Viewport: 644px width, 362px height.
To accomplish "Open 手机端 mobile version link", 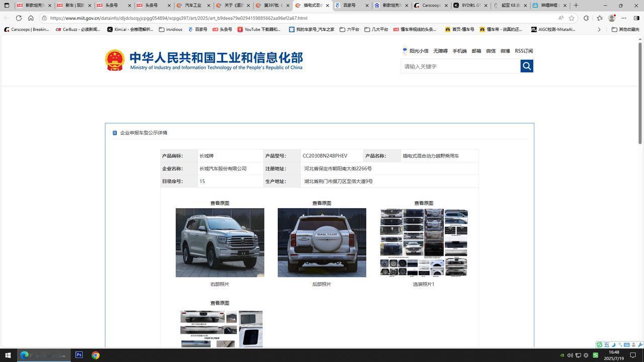I will [459, 51].
